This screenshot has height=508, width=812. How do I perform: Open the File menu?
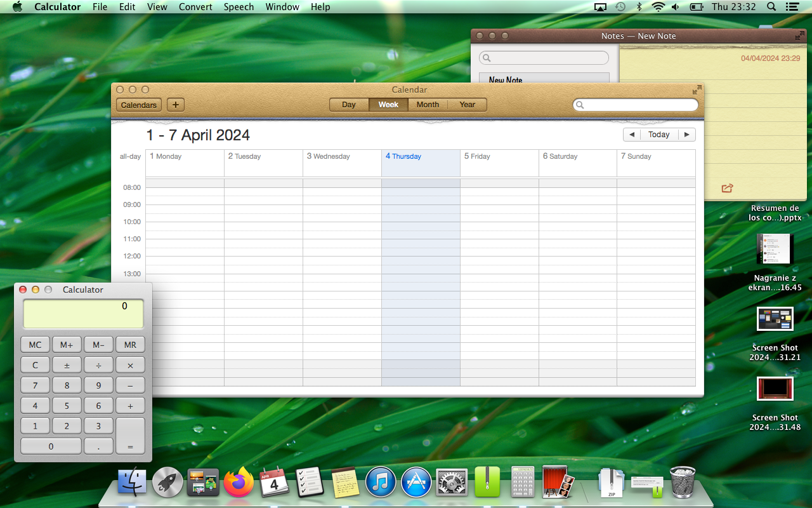tap(100, 7)
